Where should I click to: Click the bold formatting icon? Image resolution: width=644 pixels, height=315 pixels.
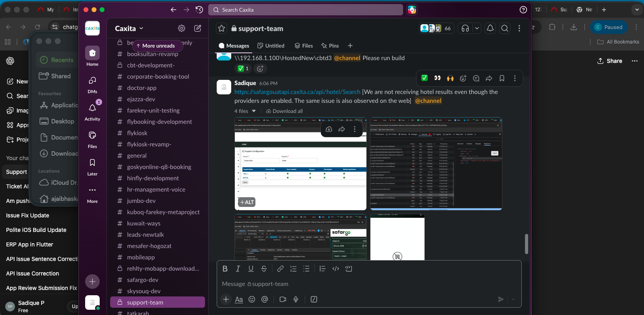(225, 269)
